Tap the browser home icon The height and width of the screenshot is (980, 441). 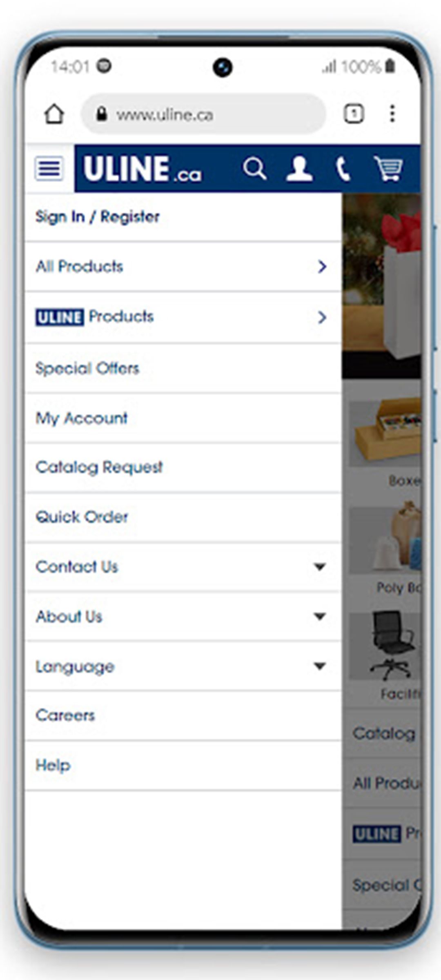[54, 114]
